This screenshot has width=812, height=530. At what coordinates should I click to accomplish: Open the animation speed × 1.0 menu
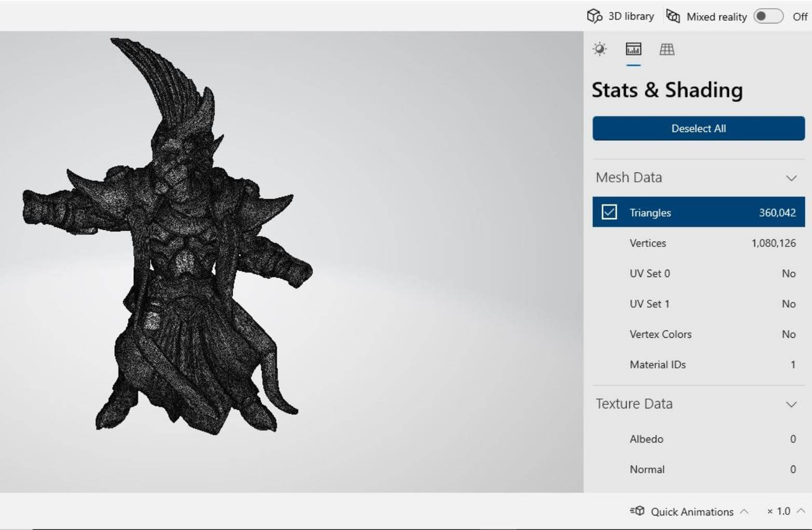(785, 511)
